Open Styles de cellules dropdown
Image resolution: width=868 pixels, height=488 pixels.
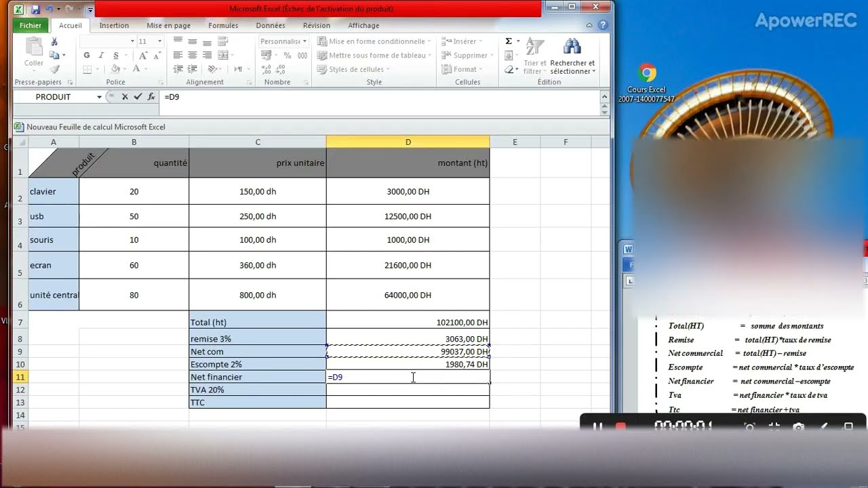[352, 69]
